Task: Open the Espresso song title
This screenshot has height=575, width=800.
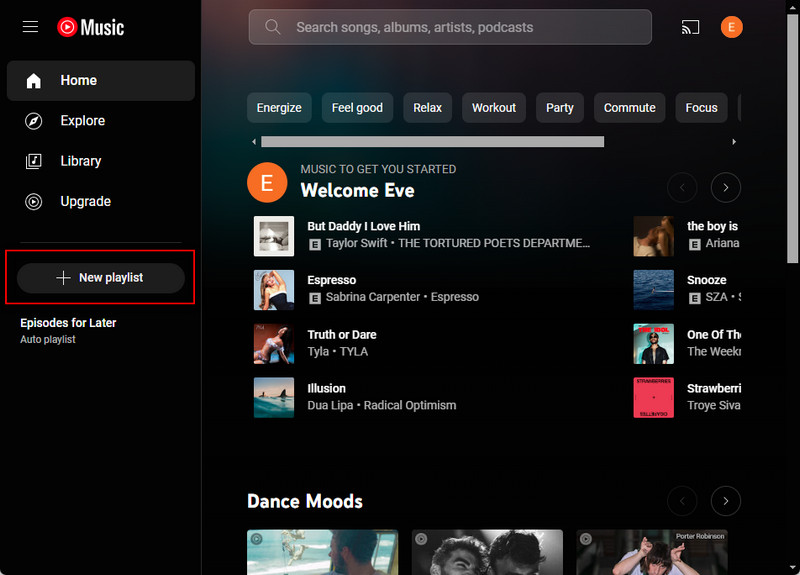Action: [332, 280]
